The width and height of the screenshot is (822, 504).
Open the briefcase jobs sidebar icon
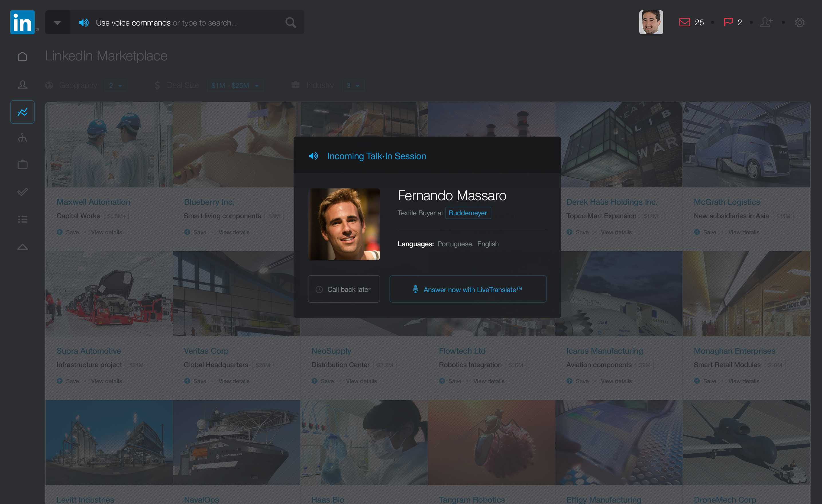click(22, 164)
